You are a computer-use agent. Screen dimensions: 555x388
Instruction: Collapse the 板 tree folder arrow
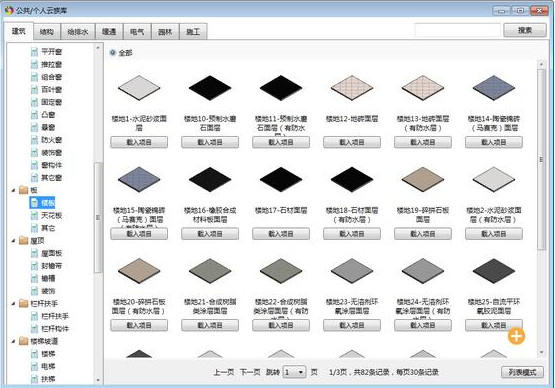pyautogui.click(x=13, y=190)
